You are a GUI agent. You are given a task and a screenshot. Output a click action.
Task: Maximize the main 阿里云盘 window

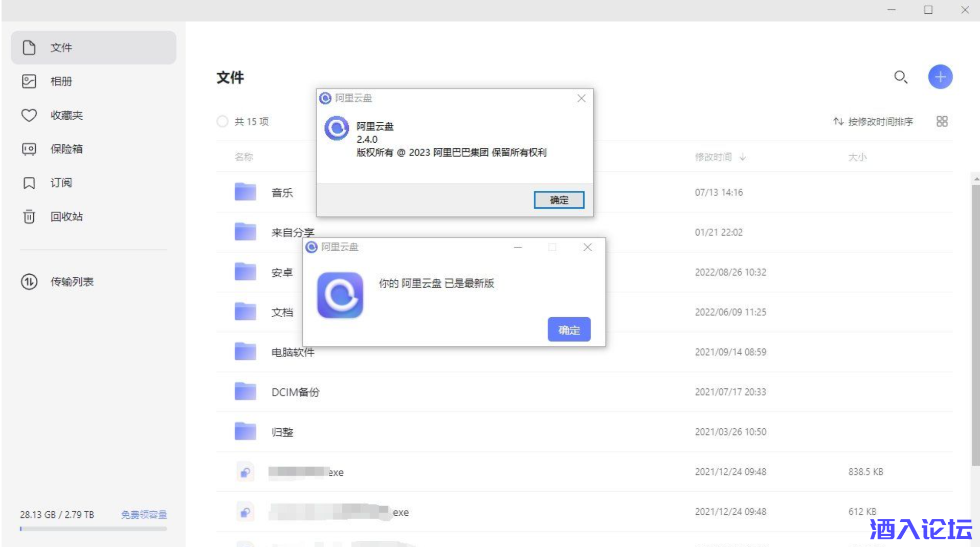[x=928, y=10]
